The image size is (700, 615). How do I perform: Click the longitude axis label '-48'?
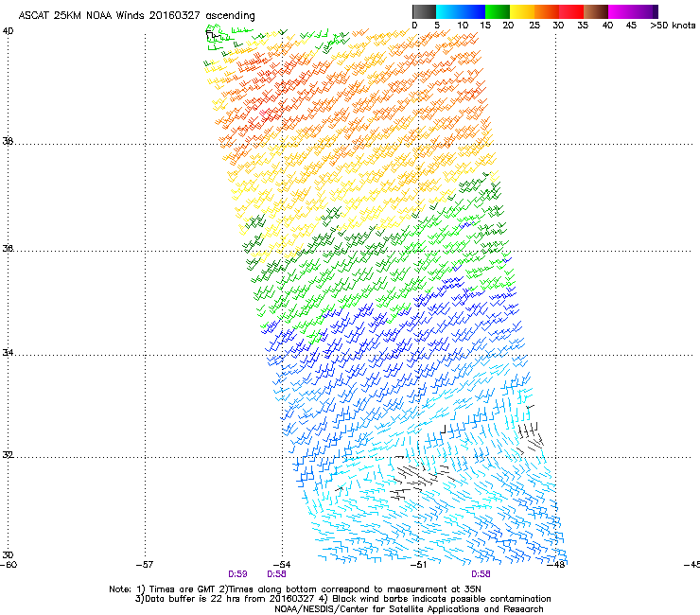(x=556, y=565)
